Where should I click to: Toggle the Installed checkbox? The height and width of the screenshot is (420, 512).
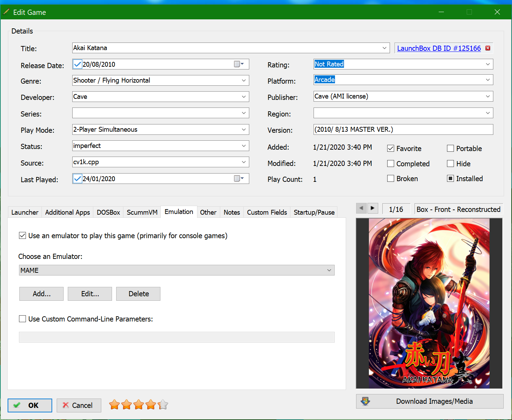click(450, 178)
